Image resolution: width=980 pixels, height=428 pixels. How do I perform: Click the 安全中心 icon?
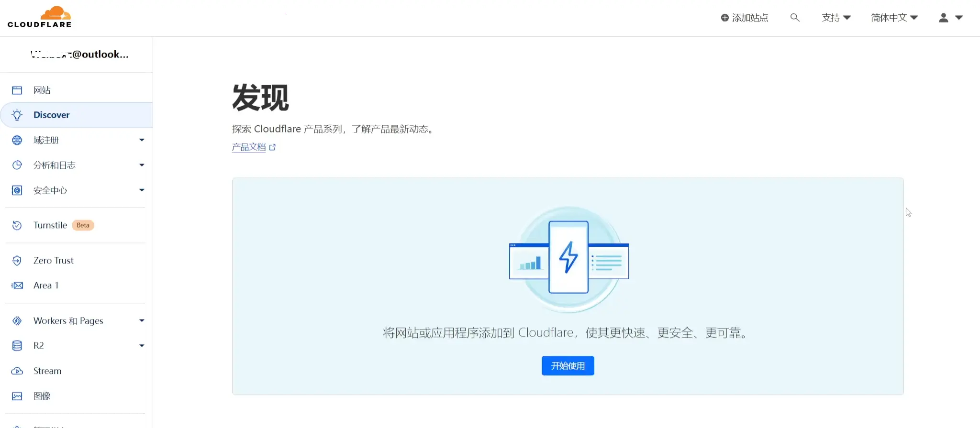[x=17, y=190]
